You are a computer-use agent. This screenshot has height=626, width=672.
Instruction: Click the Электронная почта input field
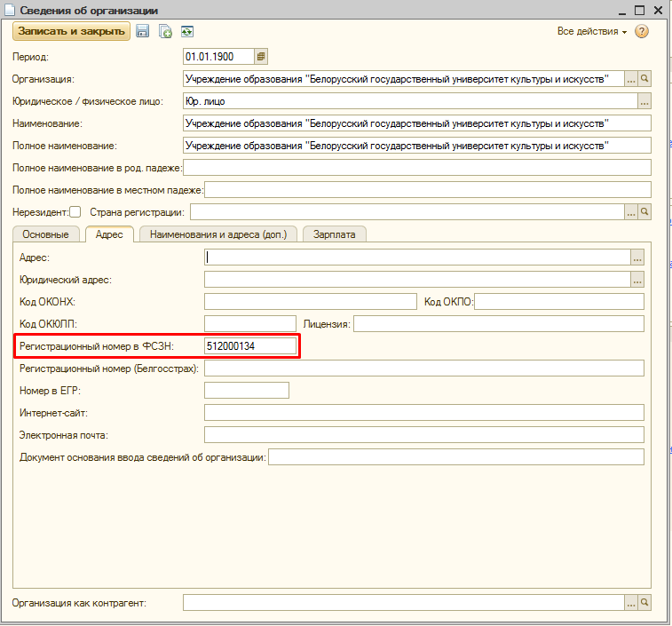pos(423,435)
